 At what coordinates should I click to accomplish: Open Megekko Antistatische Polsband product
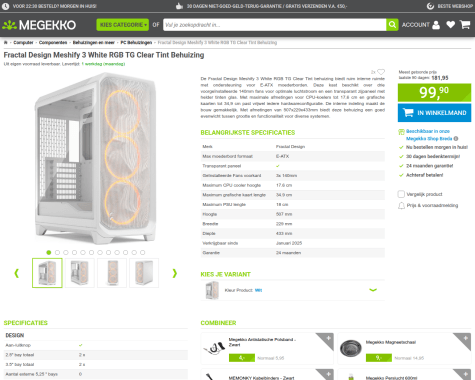(262, 342)
